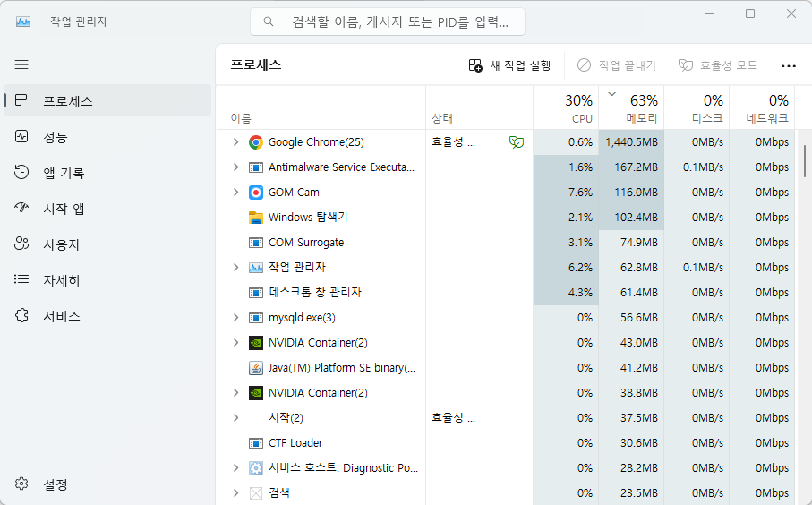812x505 pixels.
Task: Click the search magnifier icon
Action: [269, 21]
